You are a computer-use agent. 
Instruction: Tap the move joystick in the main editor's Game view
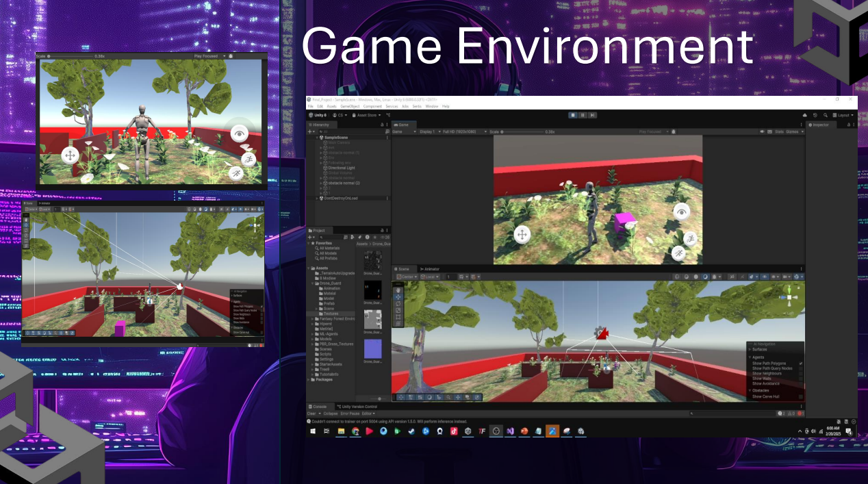tap(522, 235)
